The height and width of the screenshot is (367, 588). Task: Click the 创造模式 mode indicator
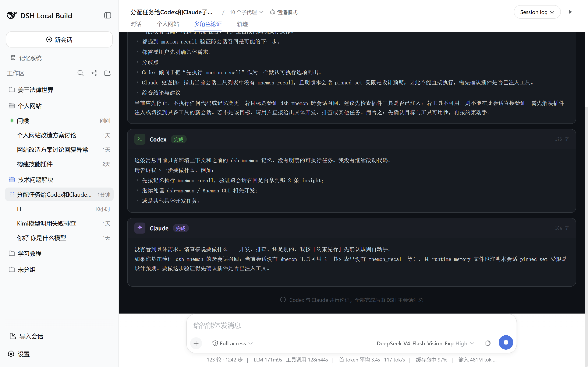click(x=283, y=12)
